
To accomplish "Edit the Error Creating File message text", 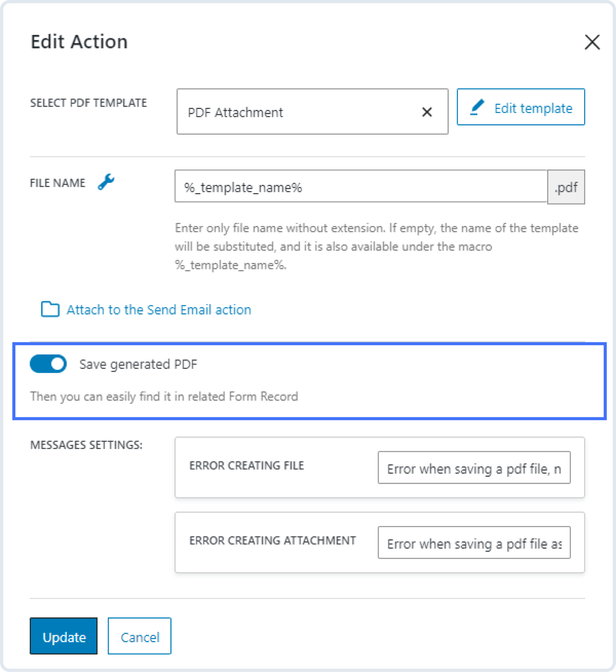I will coord(473,468).
